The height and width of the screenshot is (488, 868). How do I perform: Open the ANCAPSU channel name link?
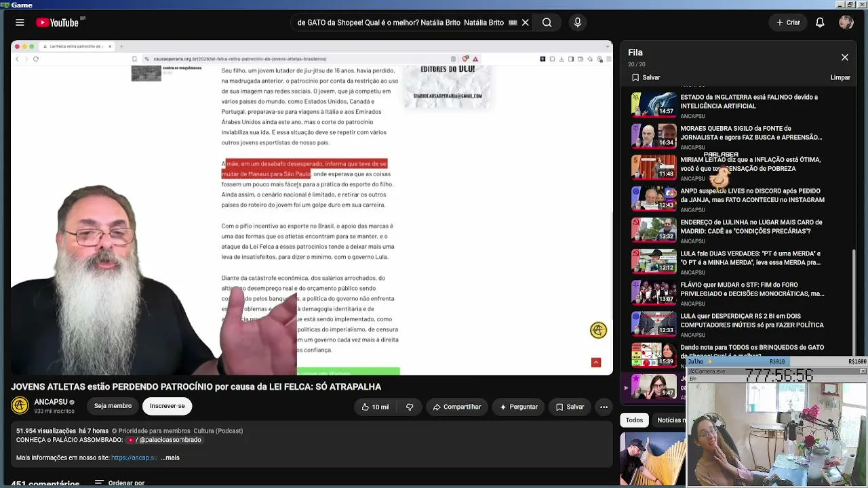(51, 402)
